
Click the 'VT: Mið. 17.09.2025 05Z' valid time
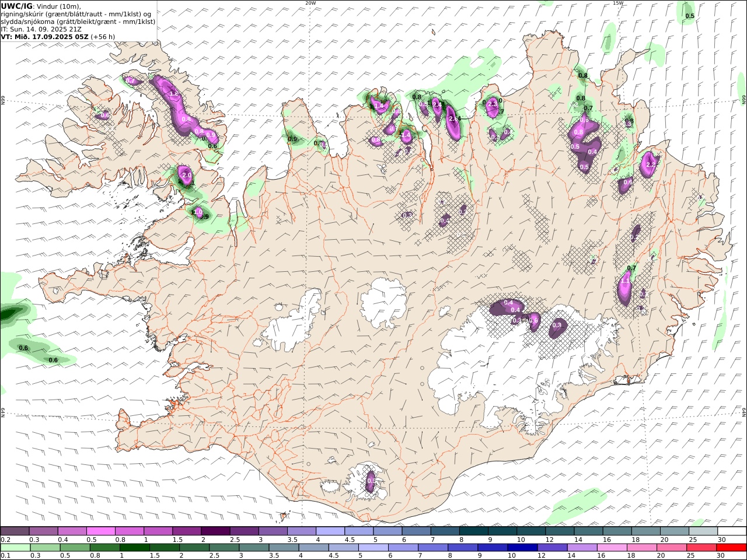coord(45,37)
